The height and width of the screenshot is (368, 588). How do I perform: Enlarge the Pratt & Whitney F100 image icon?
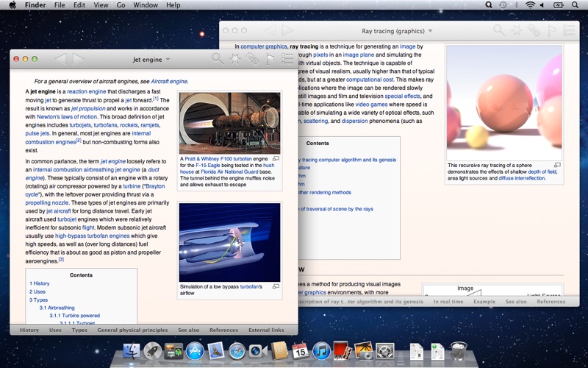(276, 158)
